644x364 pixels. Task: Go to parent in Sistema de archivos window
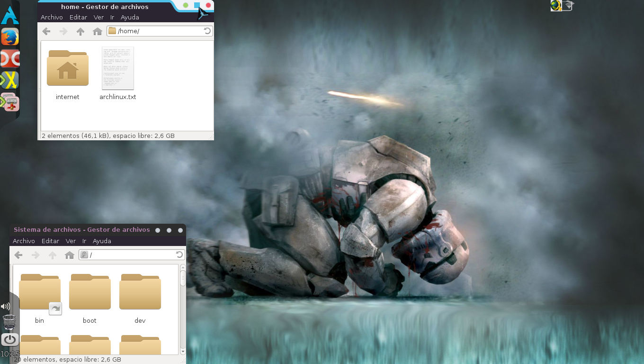coord(53,255)
